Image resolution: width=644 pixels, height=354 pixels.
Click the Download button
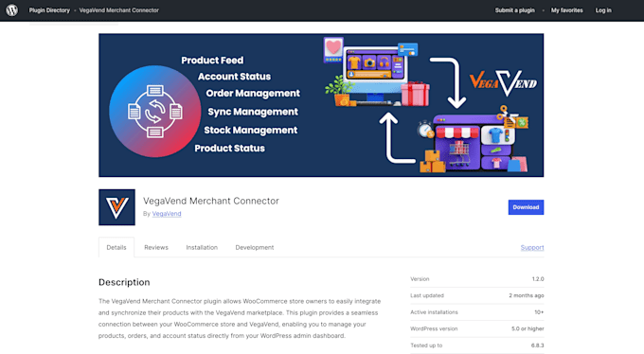[x=526, y=207]
